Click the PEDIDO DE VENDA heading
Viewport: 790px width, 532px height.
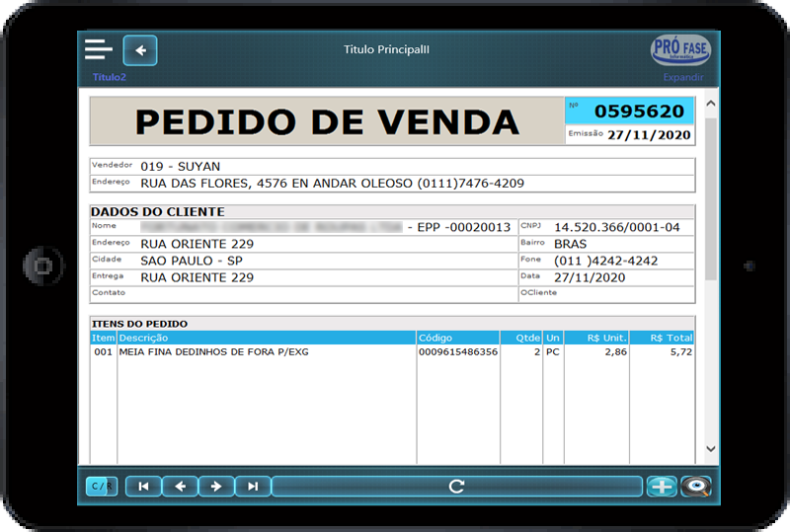[327, 122]
